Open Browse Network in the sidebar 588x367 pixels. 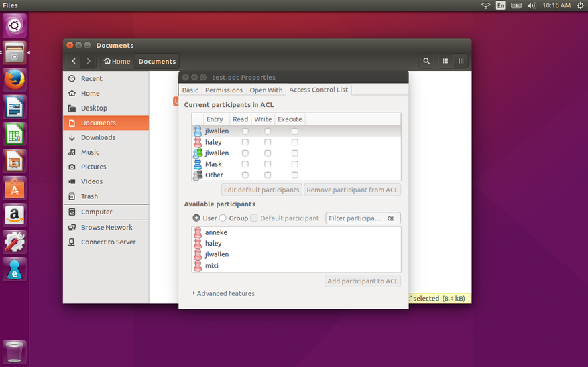point(106,227)
